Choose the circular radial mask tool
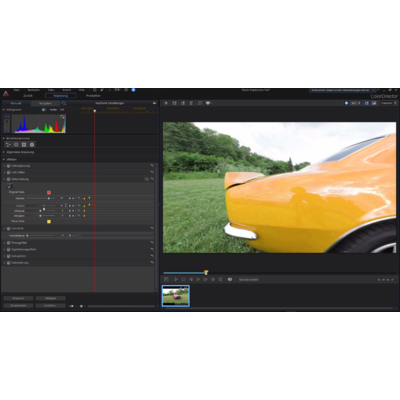The image size is (400, 400). 32,145
